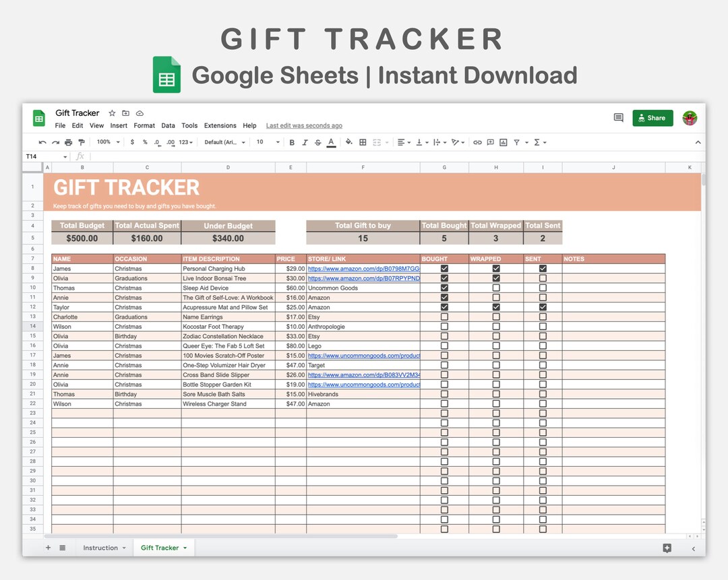Switch to the Instruction sheet tab
Image resolution: width=728 pixels, height=580 pixels.
pyautogui.click(x=102, y=548)
